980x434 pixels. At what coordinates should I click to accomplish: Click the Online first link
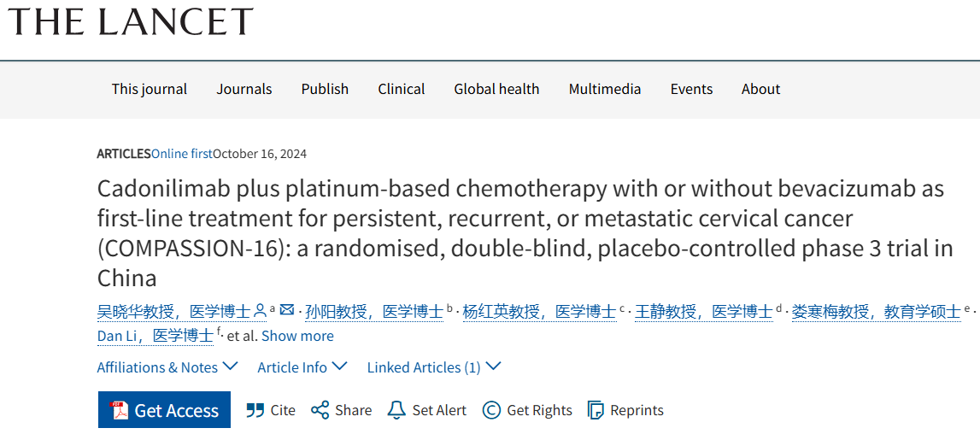pos(182,154)
